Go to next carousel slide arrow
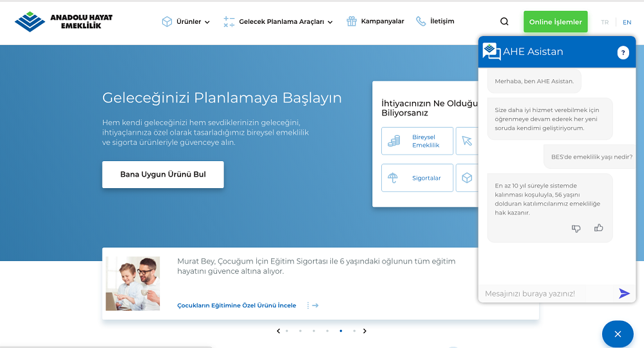Screen dimensions: 644x348 [365, 331]
